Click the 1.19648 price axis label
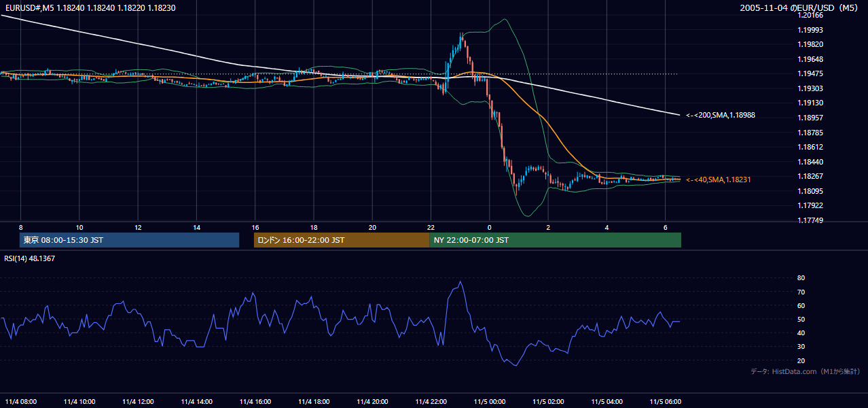This screenshot has width=868, height=408. click(x=809, y=59)
